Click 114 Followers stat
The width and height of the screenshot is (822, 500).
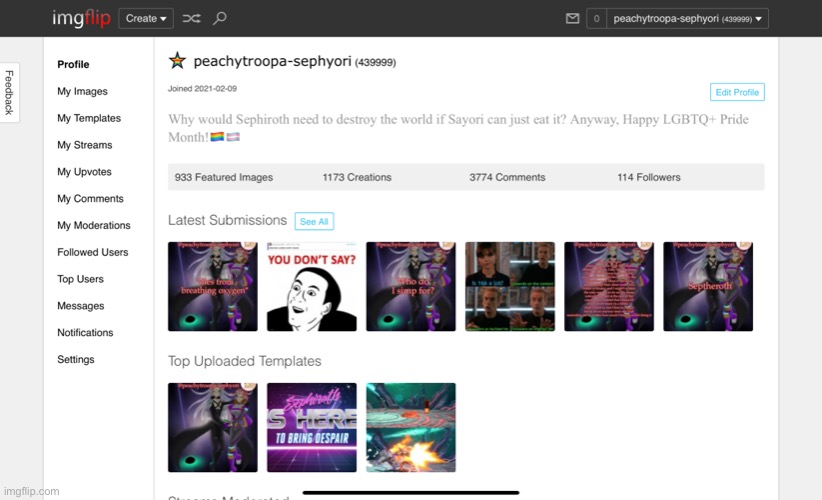[649, 177]
